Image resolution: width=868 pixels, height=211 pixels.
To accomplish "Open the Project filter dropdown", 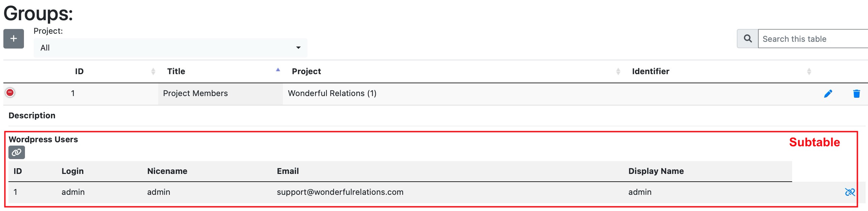I will pyautogui.click(x=170, y=48).
